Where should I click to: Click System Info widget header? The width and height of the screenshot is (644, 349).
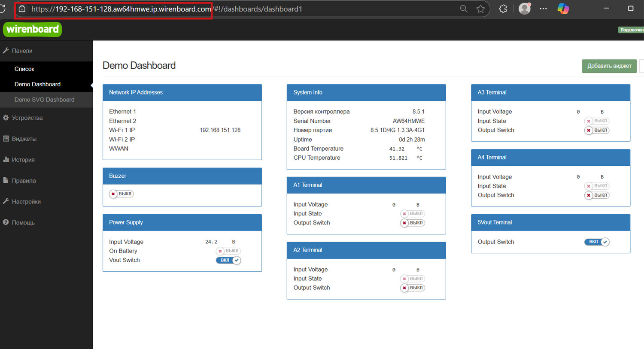(366, 93)
